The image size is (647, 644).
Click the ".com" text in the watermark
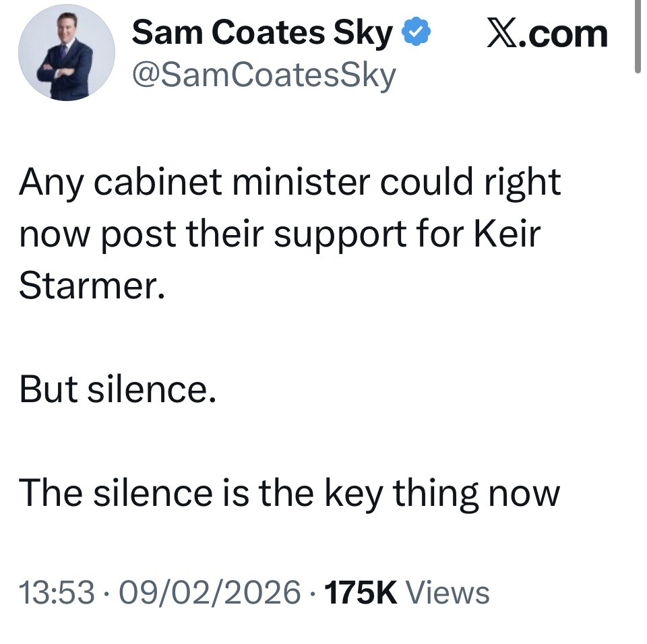(x=567, y=34)
